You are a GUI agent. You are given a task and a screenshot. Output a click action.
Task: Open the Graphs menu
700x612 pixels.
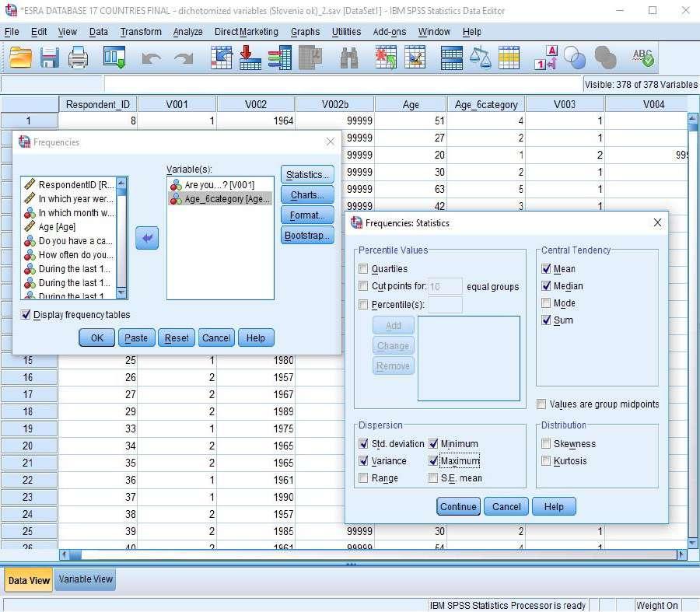coord(306,32)
